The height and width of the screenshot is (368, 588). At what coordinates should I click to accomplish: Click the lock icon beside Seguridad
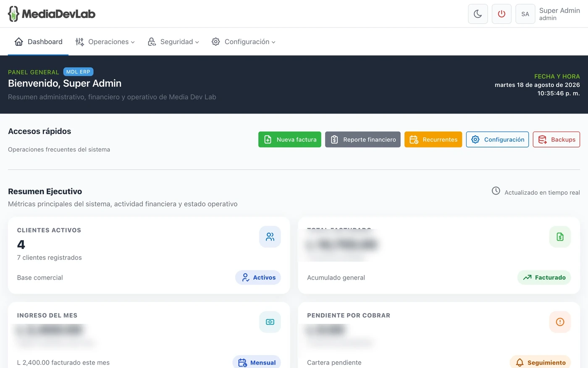(152, 42)
